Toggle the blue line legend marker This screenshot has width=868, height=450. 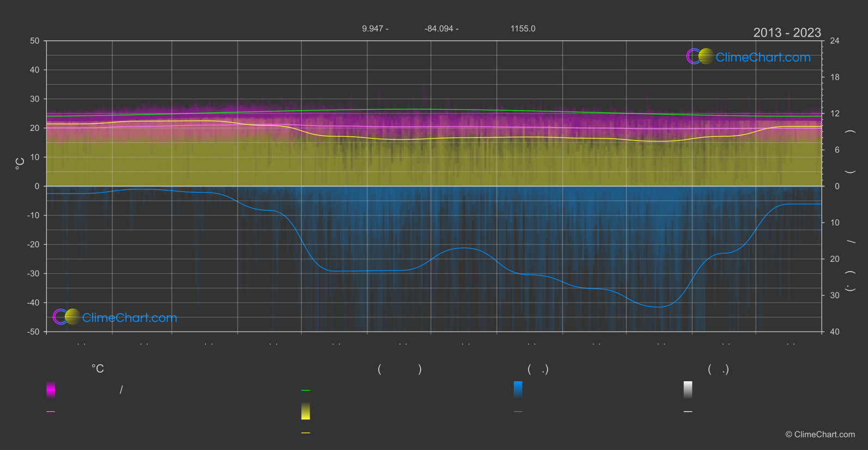(x=518, y=412)
